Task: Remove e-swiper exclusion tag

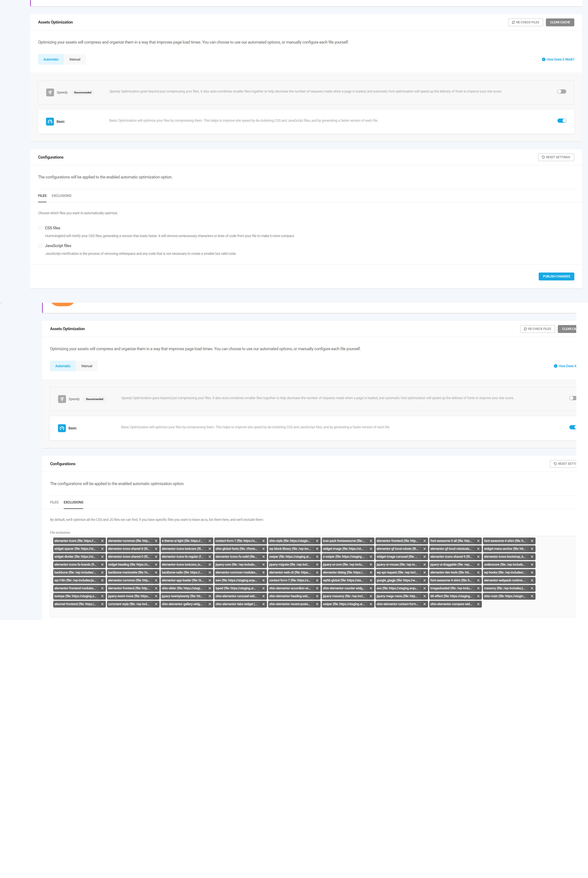Action: point(371,557)
